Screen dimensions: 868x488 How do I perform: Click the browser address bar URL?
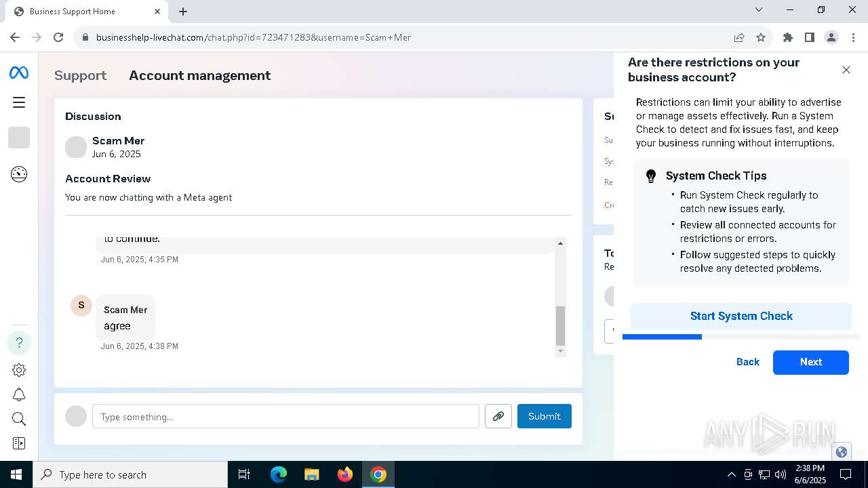point(254,37)
